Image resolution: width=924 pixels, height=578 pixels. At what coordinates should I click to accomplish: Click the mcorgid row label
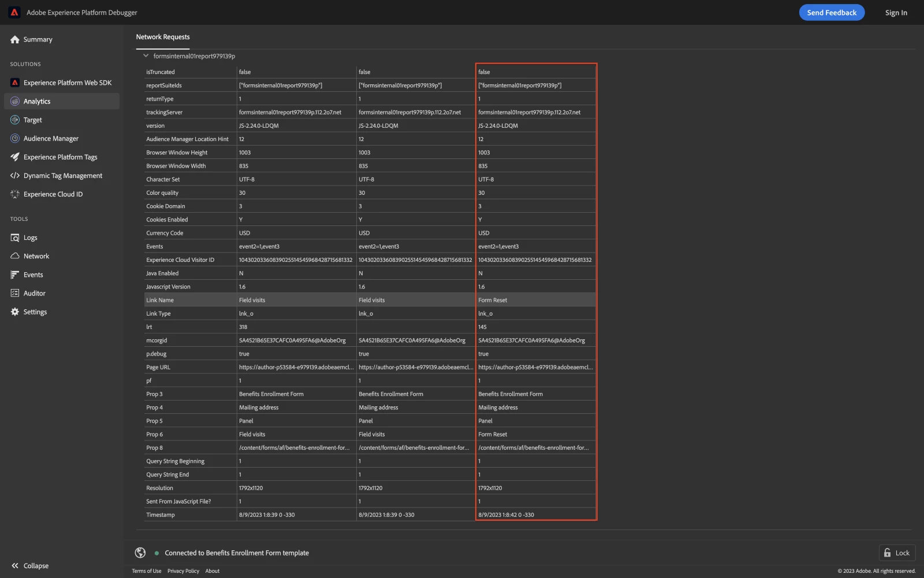coord(157,340)
